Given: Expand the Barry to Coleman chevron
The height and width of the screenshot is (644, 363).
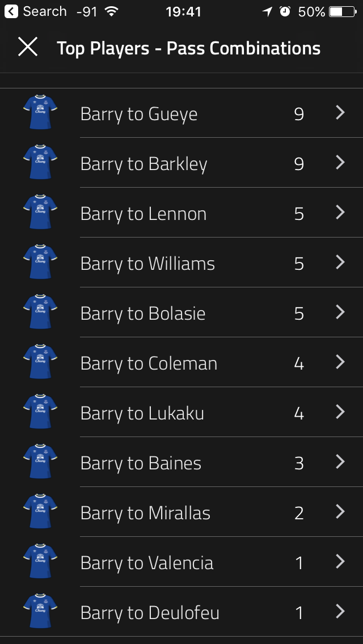Looking at the screenshot, I should pyautogui.click(x=340, y=362).
